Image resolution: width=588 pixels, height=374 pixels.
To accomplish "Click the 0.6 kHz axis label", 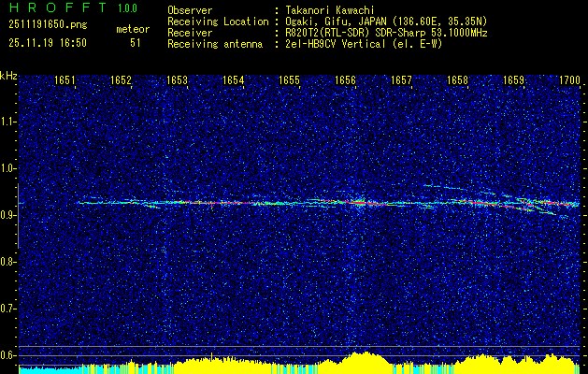I will pyautogui.click(x=8, y=354).
